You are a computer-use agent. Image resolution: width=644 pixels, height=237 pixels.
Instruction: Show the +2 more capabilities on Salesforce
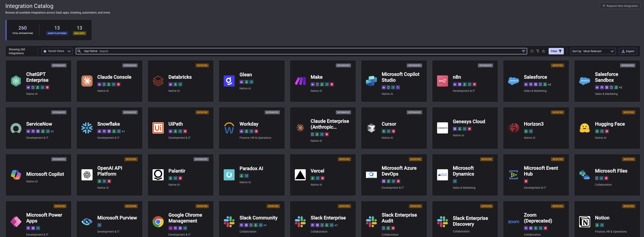(549, 85)
